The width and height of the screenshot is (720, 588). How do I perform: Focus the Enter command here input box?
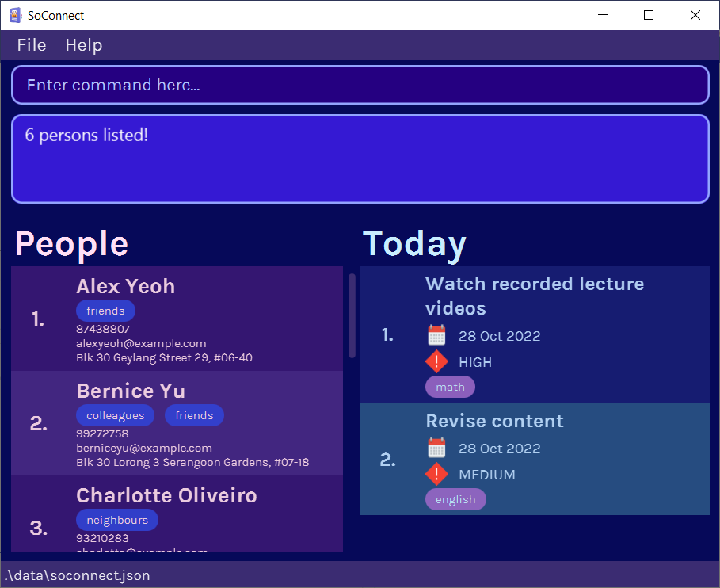[x=360, y=85]
